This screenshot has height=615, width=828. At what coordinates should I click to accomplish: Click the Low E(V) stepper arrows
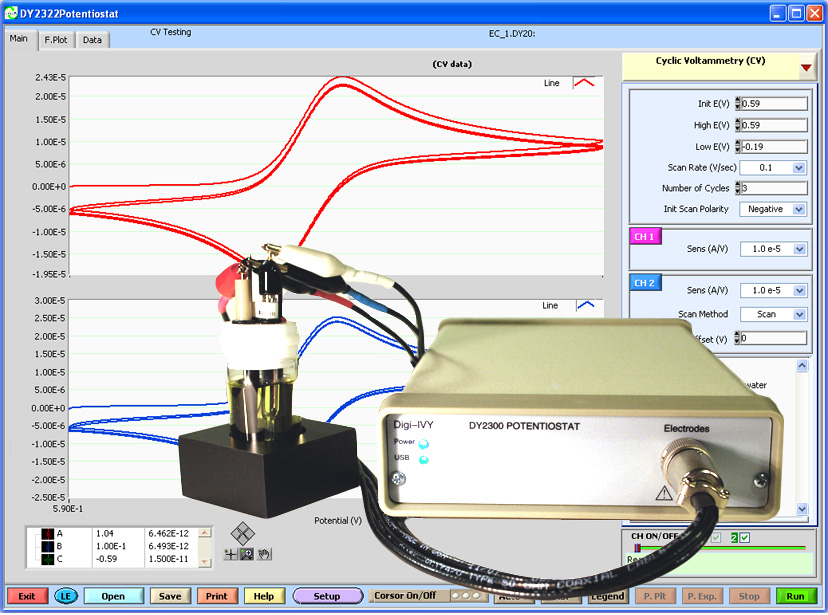click(x=738, y=147)
